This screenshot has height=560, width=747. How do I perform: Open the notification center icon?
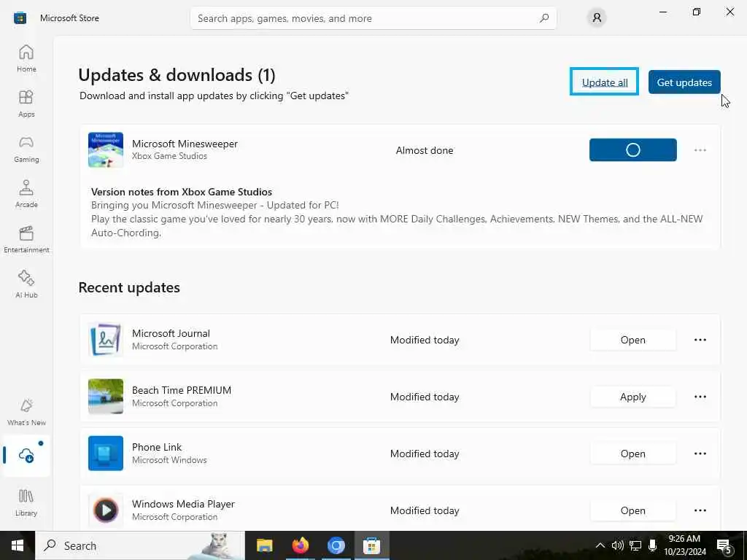pyautogui.click(x=724, y=545)
